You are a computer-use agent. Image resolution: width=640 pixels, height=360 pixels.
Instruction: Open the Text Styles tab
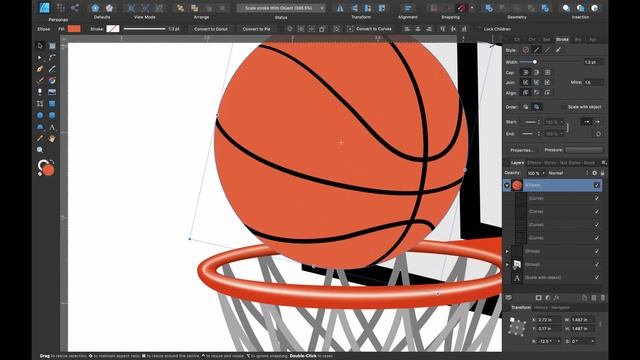pos(569,162)
